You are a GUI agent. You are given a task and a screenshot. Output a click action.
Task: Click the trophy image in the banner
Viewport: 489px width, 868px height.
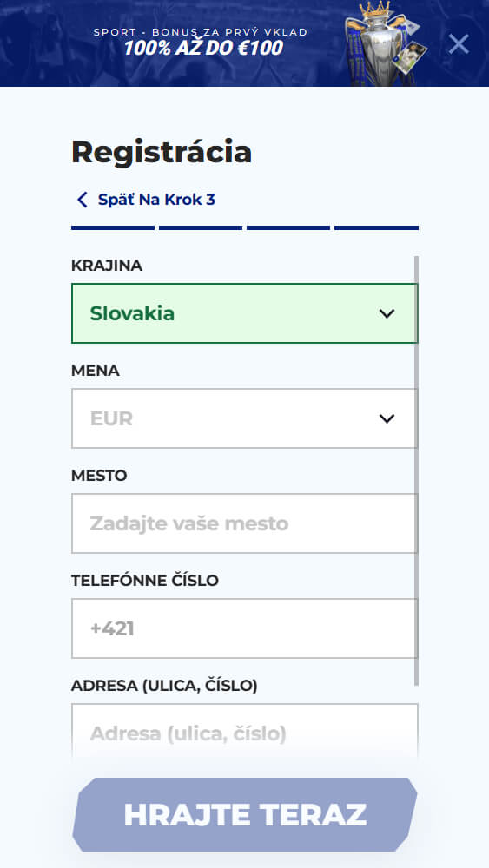(385, 43)
